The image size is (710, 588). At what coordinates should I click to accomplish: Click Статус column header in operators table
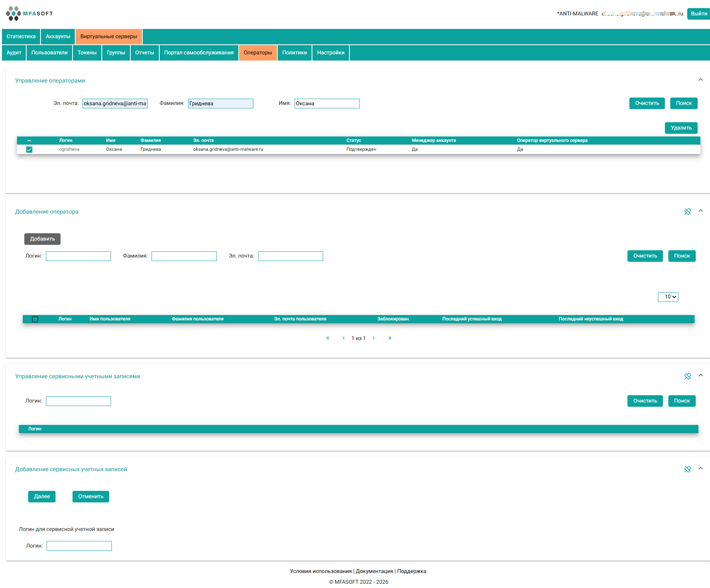[x=354, y=141]
